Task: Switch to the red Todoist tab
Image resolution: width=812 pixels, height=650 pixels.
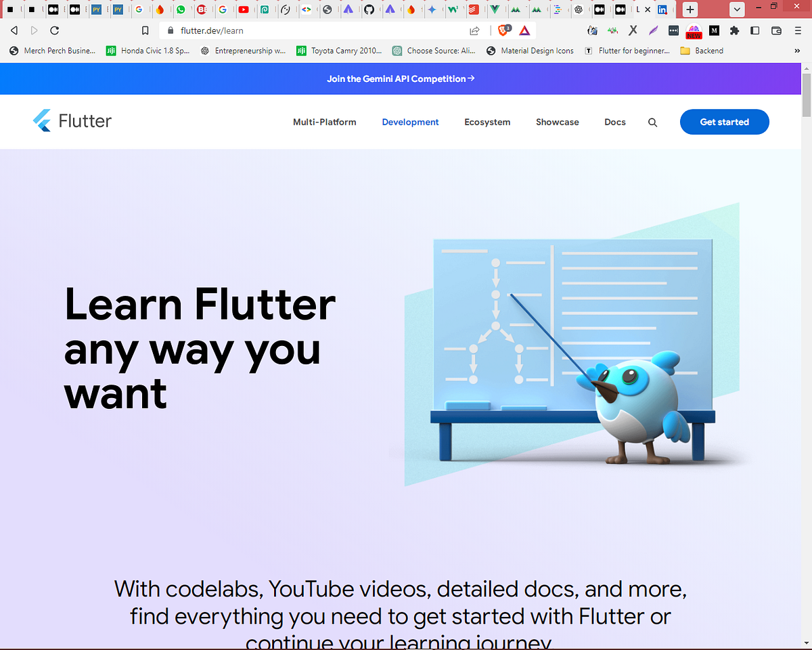Action: (474, 9)
